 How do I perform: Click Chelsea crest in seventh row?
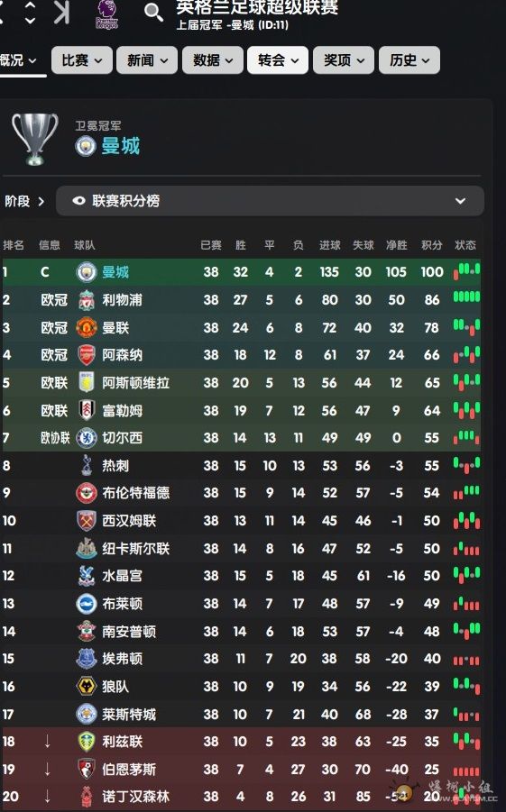tap(87, 438)
